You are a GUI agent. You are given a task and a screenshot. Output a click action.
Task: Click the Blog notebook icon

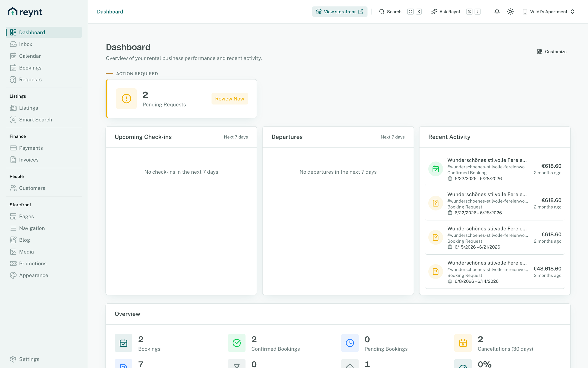13,240
